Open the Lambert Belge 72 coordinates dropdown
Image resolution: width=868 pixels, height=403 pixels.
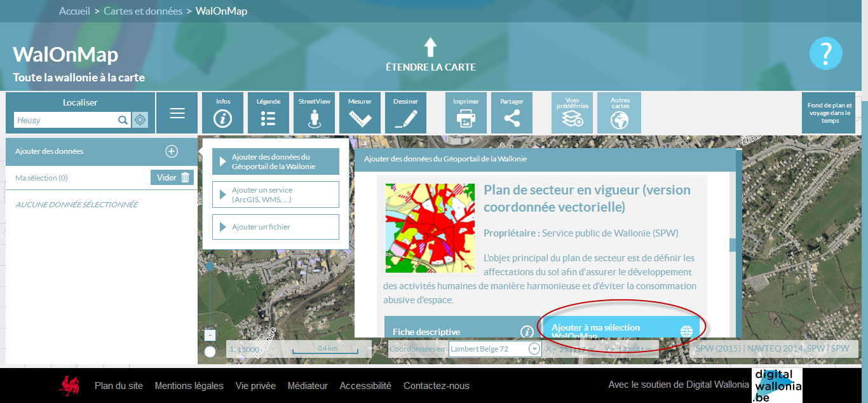click(x=495, y=349)
